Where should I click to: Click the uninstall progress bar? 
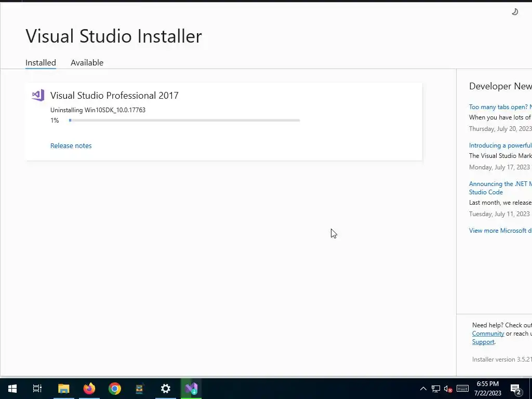point(184,120)
